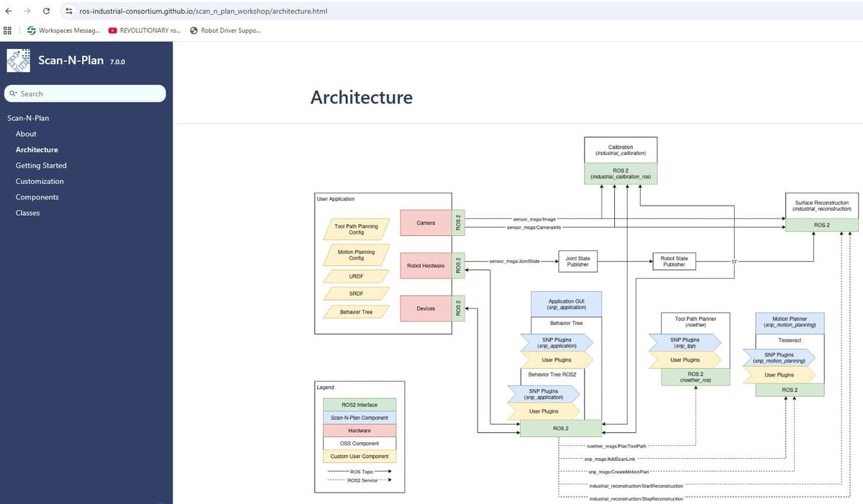
Task: Click the Scan-N-Plan logo icon
Action: coord(17,60)
